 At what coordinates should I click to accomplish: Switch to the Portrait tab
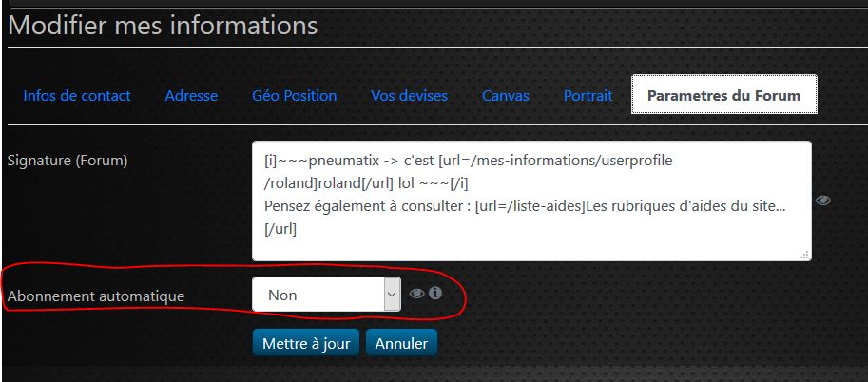tap(588, 95)
